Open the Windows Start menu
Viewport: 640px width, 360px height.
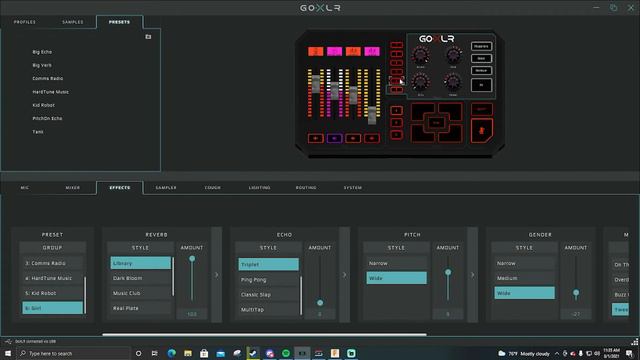(8, 353)
